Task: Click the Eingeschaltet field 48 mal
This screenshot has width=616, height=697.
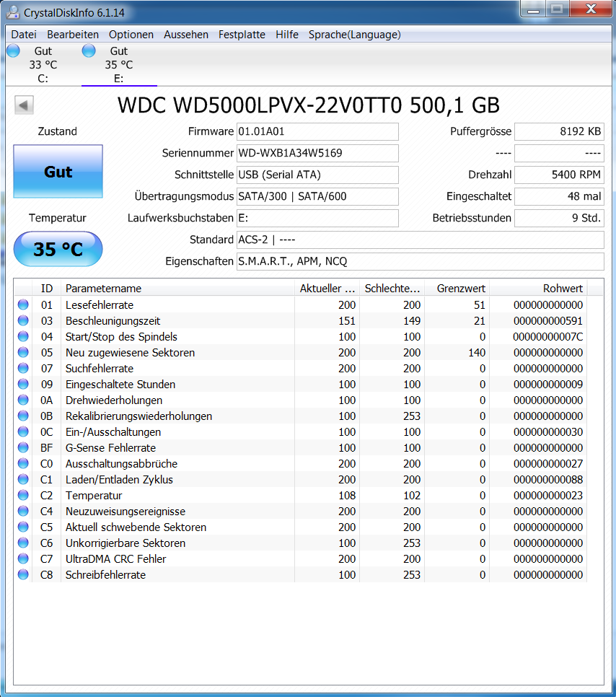Action: 559,196
